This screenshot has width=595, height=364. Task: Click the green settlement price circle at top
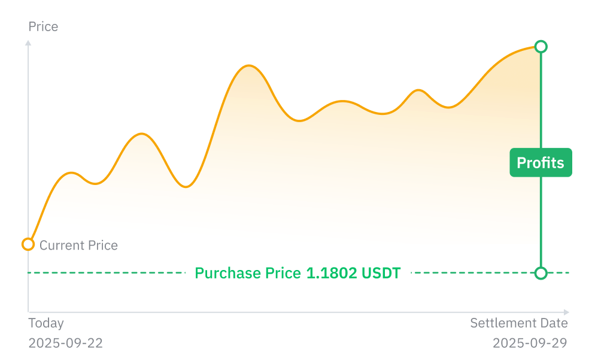coord(541,47)
